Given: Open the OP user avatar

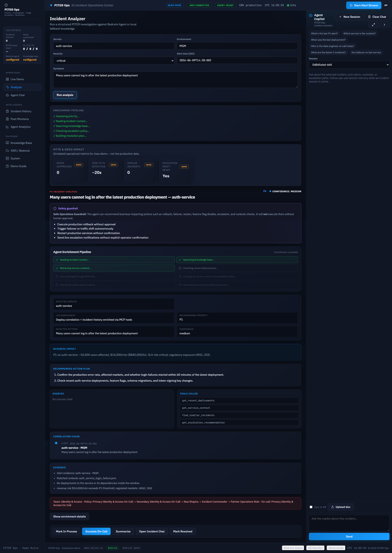Looking at the screenshot, I should (x=386, y=5).
